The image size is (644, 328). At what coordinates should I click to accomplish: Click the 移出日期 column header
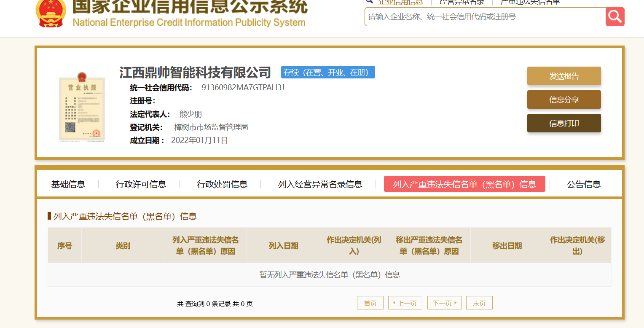(507, 246)
